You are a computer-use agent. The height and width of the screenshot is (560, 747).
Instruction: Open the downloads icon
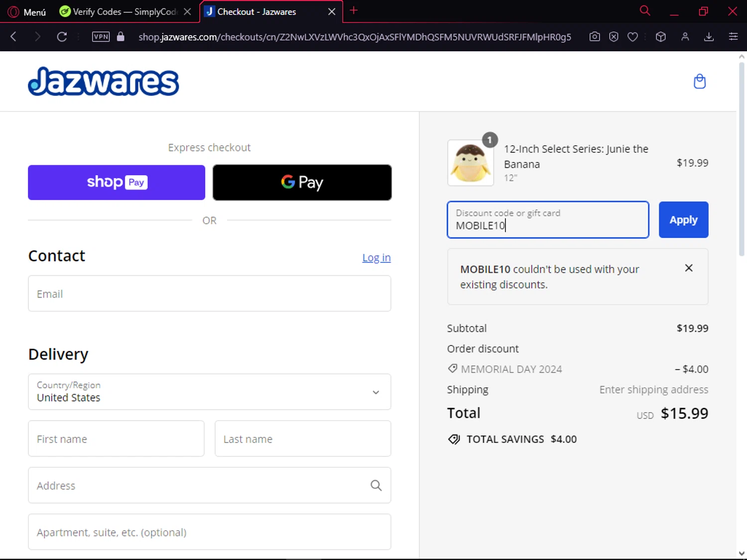coord(709,36)
